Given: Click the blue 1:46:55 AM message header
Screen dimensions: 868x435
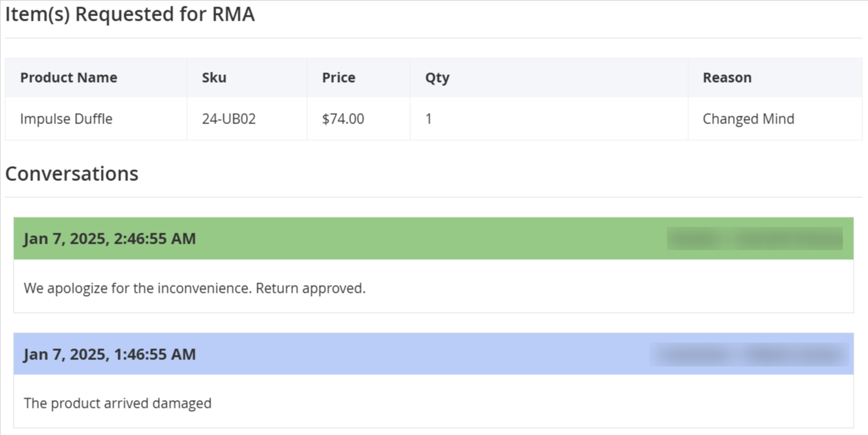Looking at the screenshot, I should click(433, 354).
